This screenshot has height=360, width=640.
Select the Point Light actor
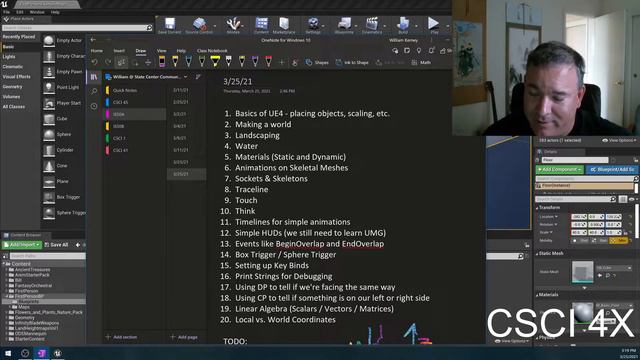point(63,87)
